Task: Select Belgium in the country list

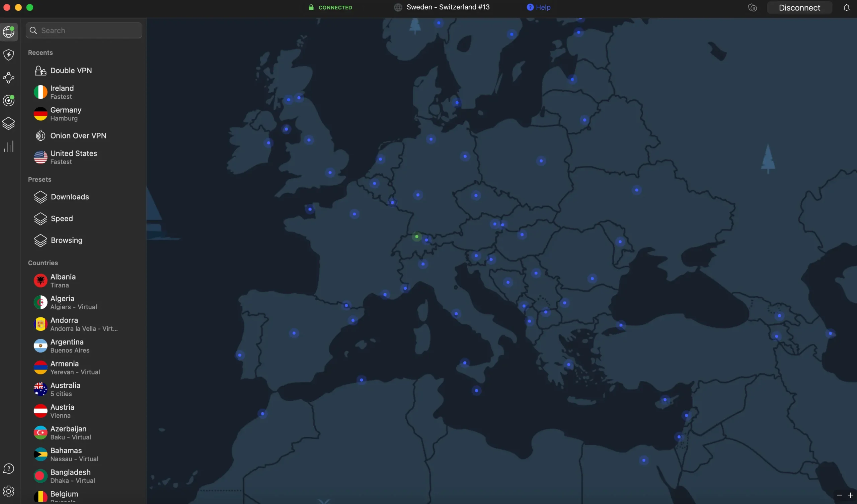Action: coord(84,496)
